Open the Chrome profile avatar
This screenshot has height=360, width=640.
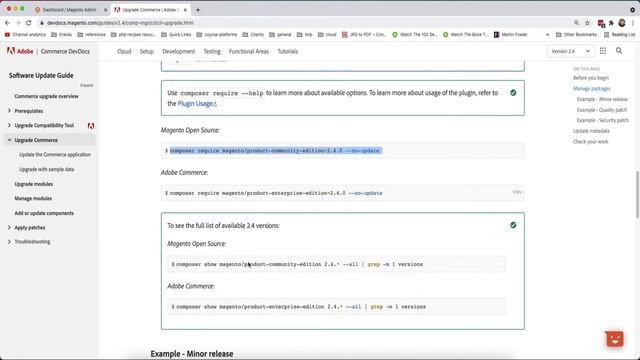point(622,23)
